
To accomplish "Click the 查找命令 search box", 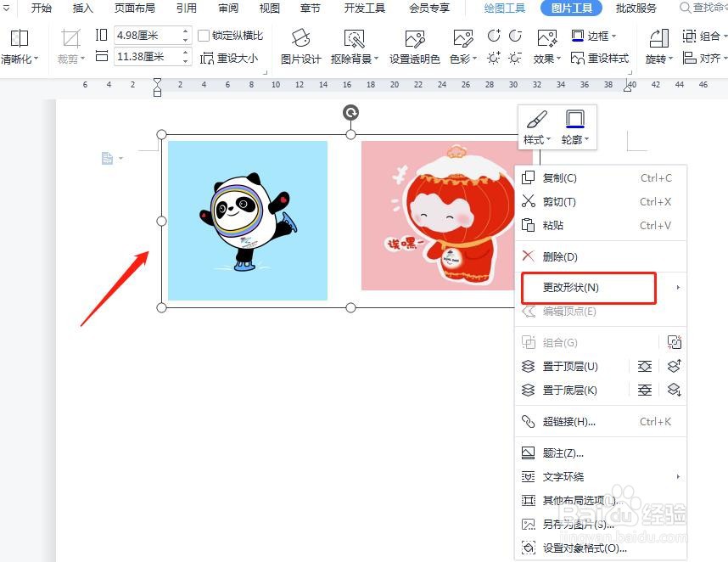I will tap(703, 8).
